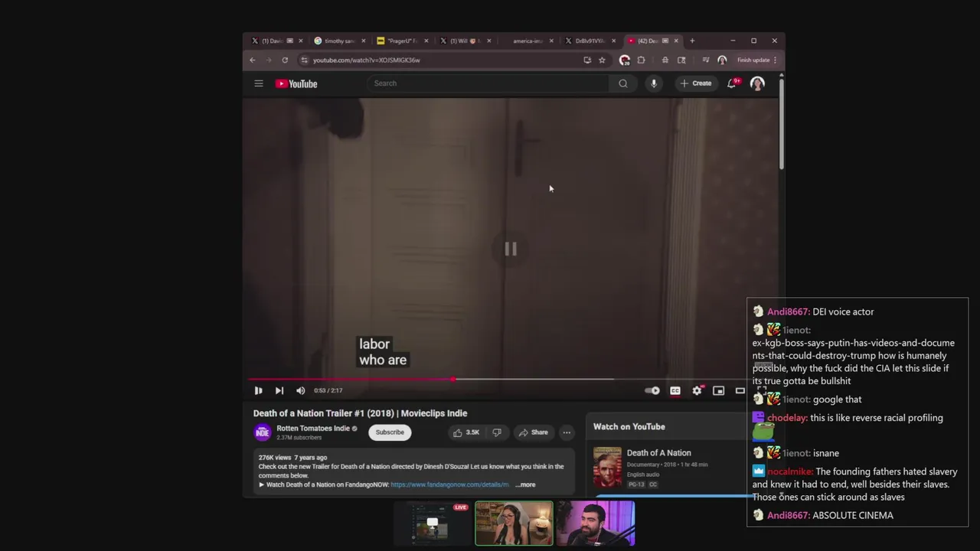Open the player settings gear
This screenshot has height=551, width=980.
point(697,390)
